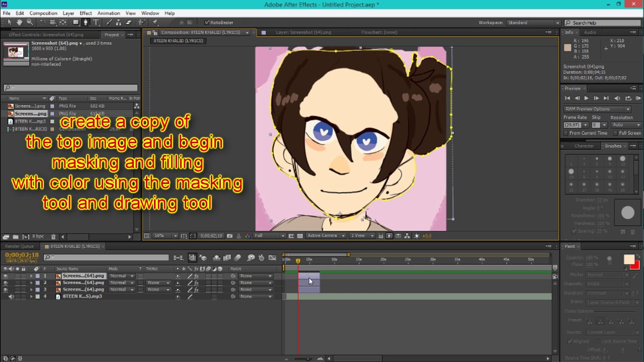Select the Brush tool
Image resolution: width=644 pixels, height=362 pixels.
(108, 23)
